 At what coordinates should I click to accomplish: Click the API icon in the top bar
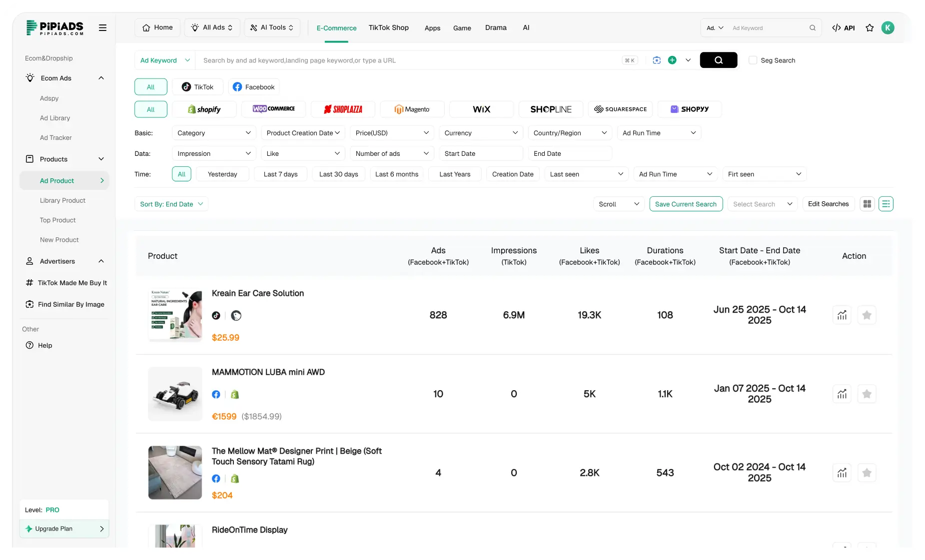click(x=844, y=27)
